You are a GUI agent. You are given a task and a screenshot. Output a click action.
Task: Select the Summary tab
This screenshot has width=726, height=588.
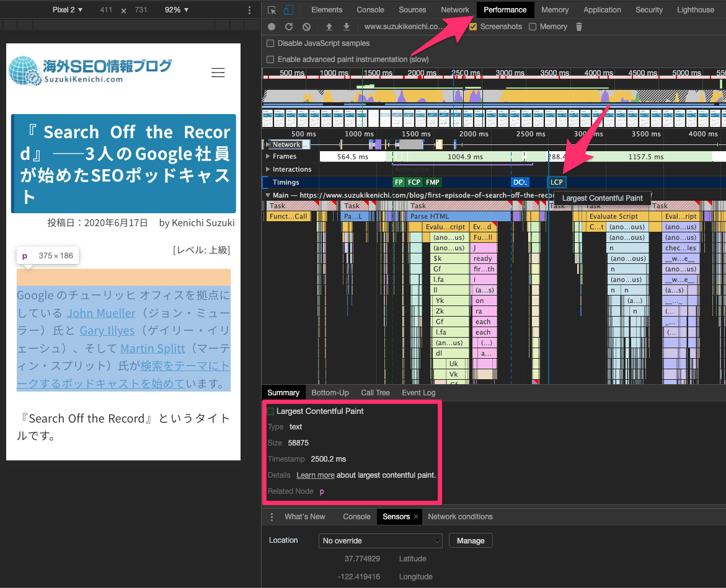pyautogui.click(x=283, y=393)
